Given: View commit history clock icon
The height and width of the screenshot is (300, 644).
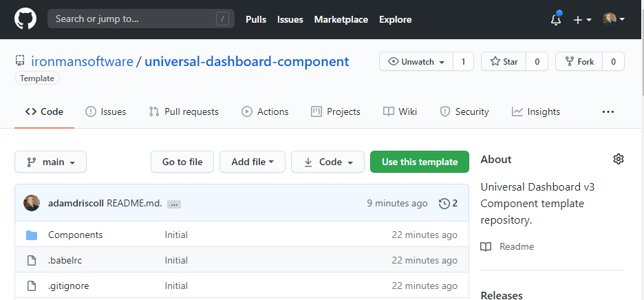Looking at the screenshot, I should (444, 203).
